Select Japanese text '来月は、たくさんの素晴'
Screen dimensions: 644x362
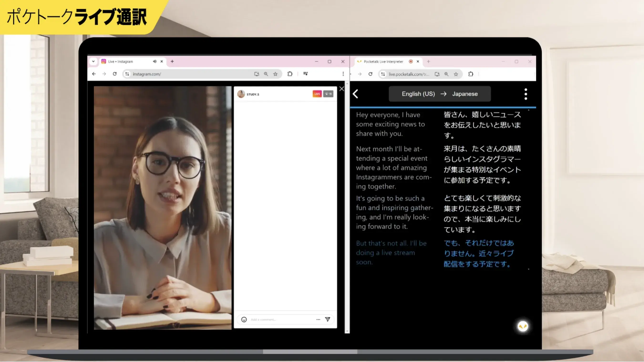(x=482, y=149)
